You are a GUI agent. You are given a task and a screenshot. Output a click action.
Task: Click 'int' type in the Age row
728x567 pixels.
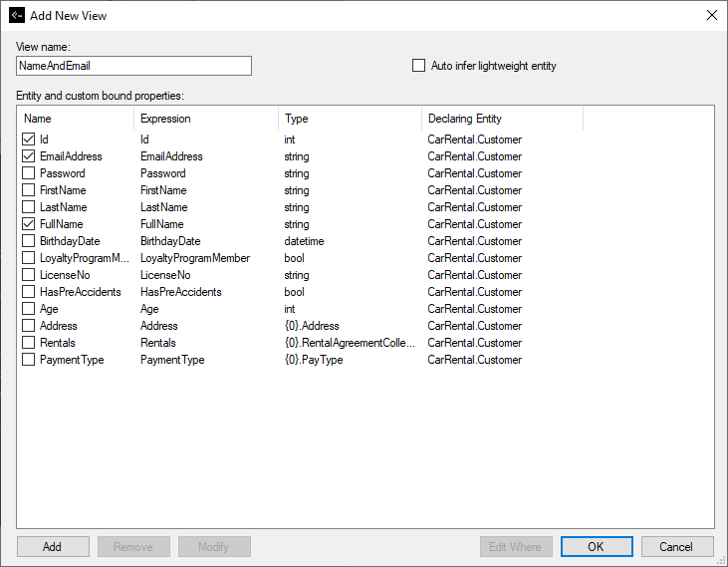click(289, 309)
